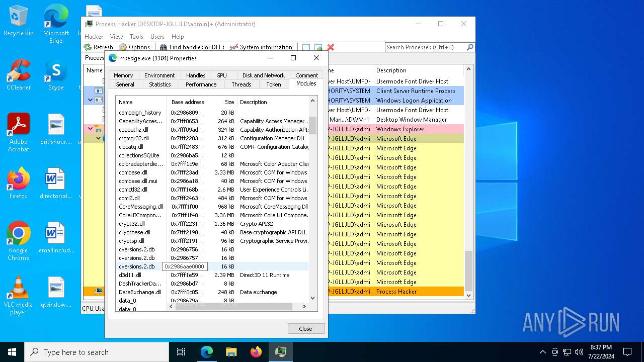Click the Find handles or DLLs binoculars icon
The image size is (644, 362).
[163, 47]
